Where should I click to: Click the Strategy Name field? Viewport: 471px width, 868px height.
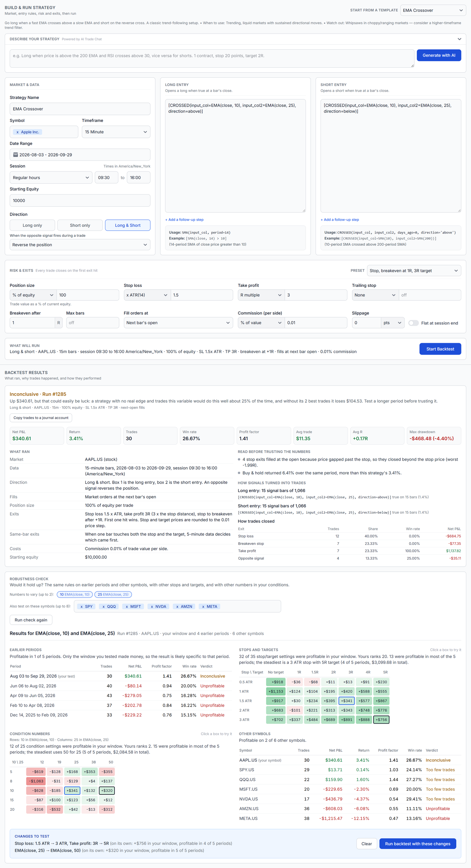[x=80, y=109]
